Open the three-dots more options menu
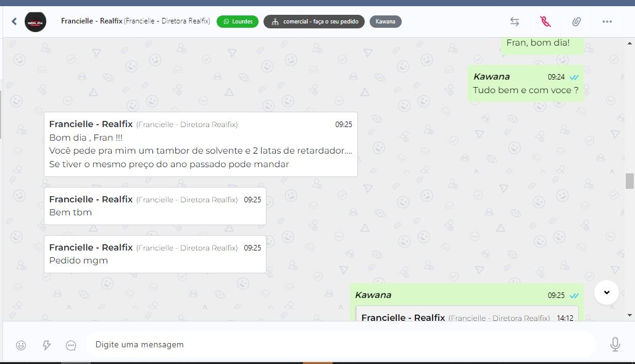Screen dimensions: 635x364 point(607,22)
